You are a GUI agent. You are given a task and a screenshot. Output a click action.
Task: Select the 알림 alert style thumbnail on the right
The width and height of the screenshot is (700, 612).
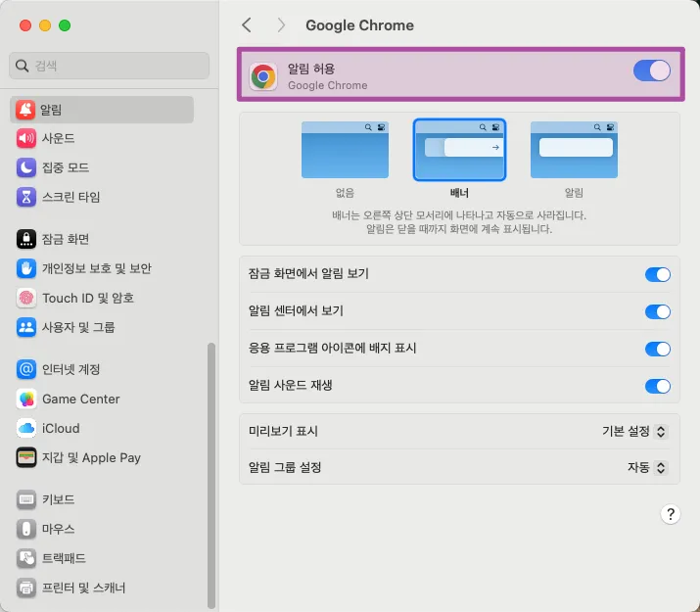point(574,150)
